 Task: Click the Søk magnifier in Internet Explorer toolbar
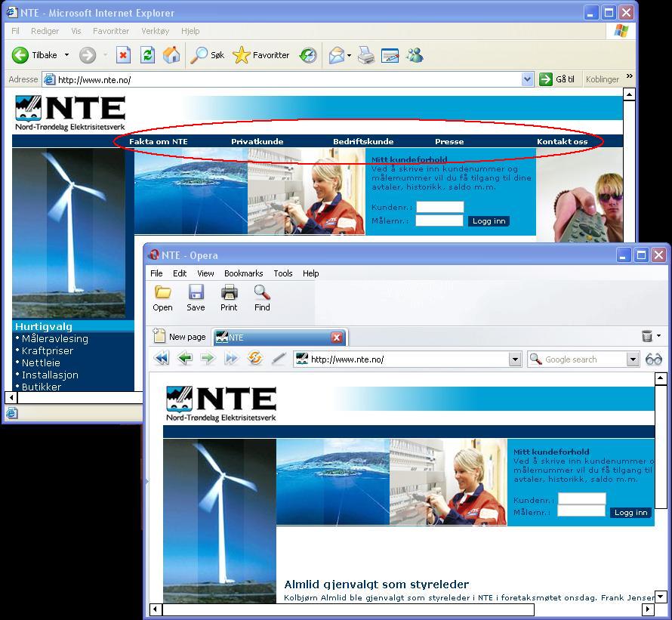(199, 55)
